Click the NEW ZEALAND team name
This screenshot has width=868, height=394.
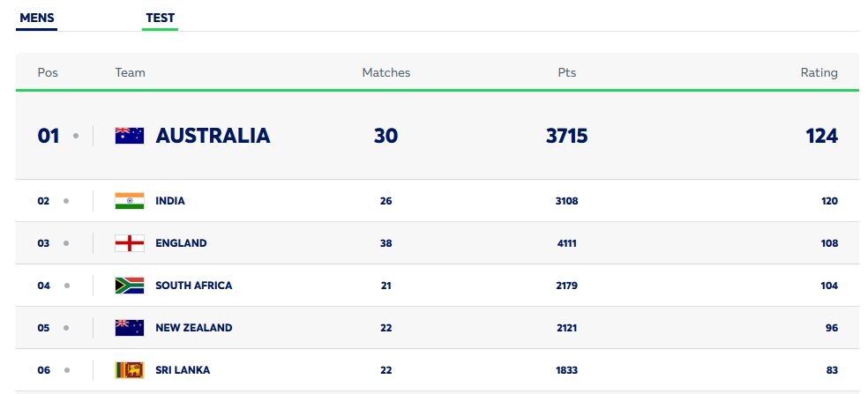[194, 328]
